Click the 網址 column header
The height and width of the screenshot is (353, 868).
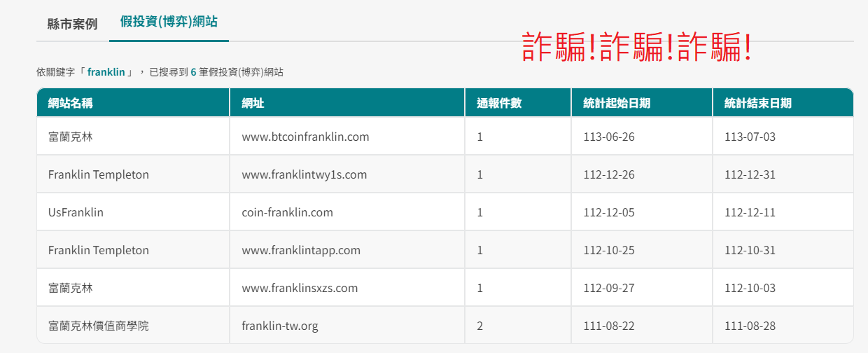253,103
